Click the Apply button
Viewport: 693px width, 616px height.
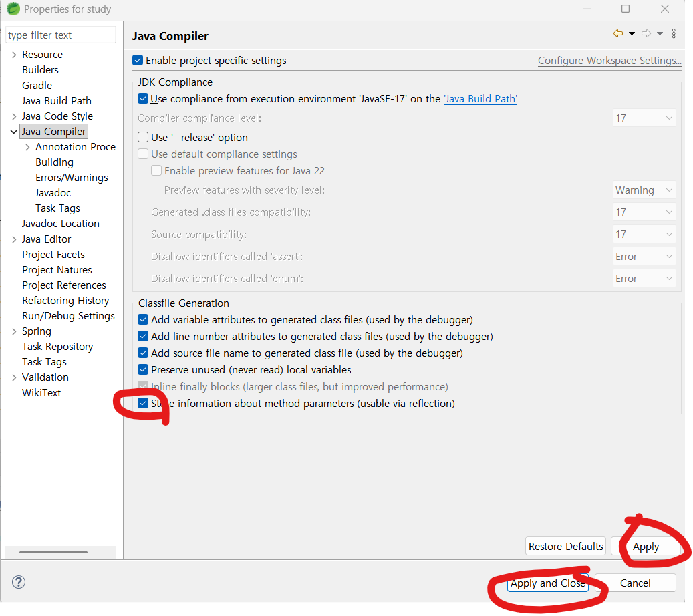coord(646,546)
